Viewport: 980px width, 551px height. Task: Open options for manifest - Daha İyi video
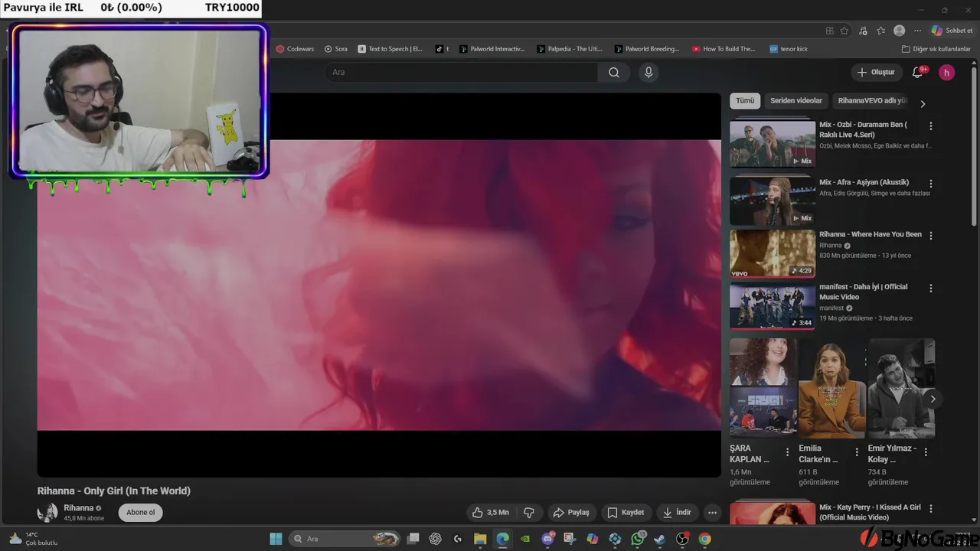[931, 289]
